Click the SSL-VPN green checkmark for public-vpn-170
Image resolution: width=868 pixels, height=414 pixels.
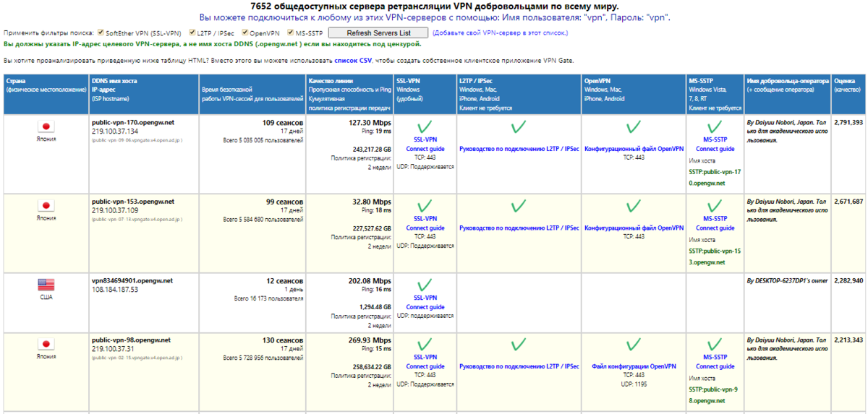(x=425, y=127)
